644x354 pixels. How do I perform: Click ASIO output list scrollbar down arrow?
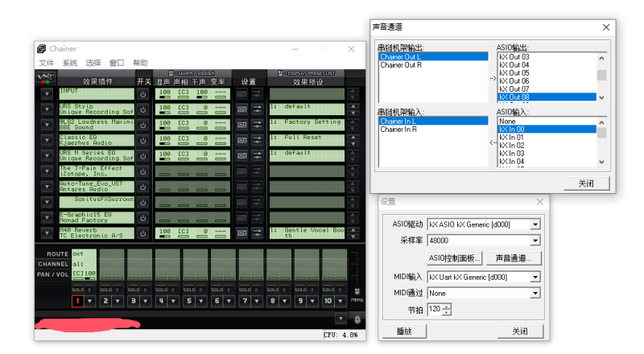(601, 97)
